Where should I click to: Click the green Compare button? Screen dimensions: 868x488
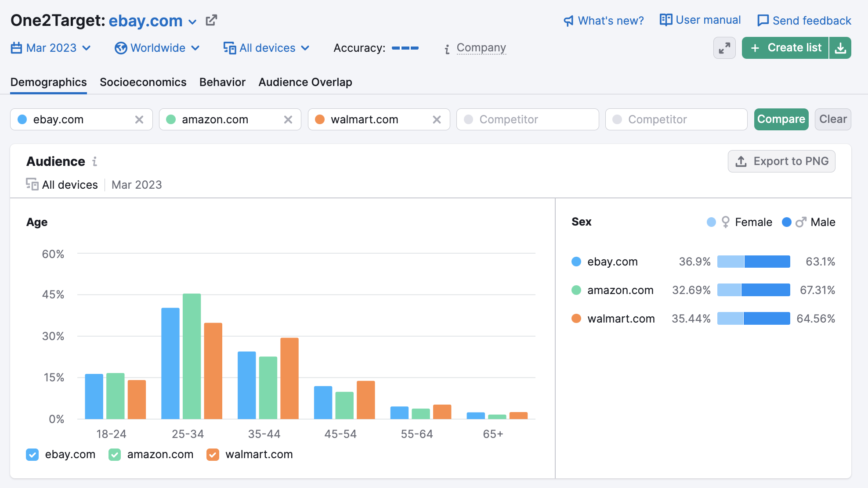point(781,119)
